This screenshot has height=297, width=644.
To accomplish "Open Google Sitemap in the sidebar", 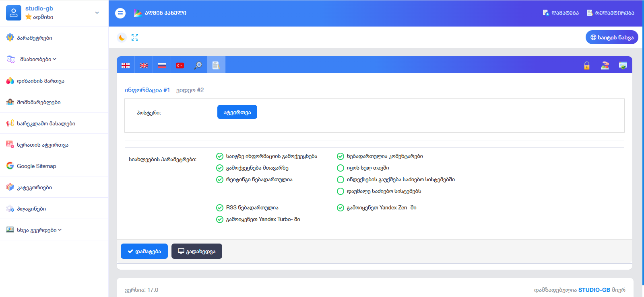I will coord(36,166).
